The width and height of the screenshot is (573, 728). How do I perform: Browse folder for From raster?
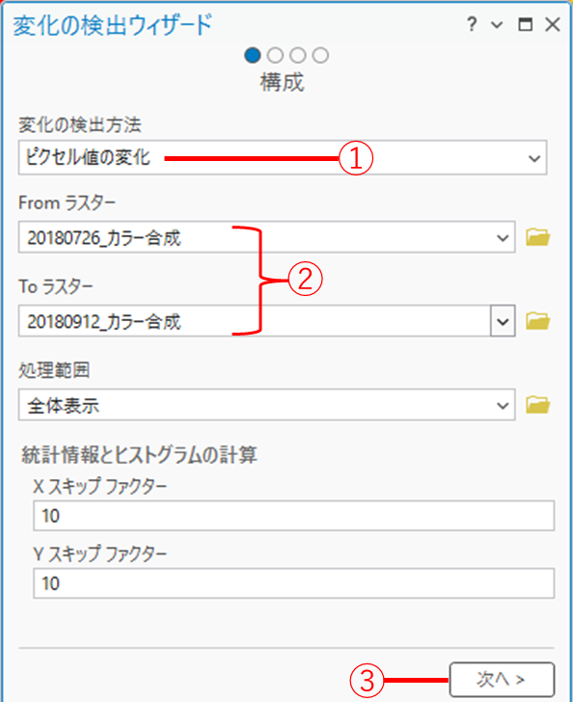pyautogui.click(x=537, y=237)
